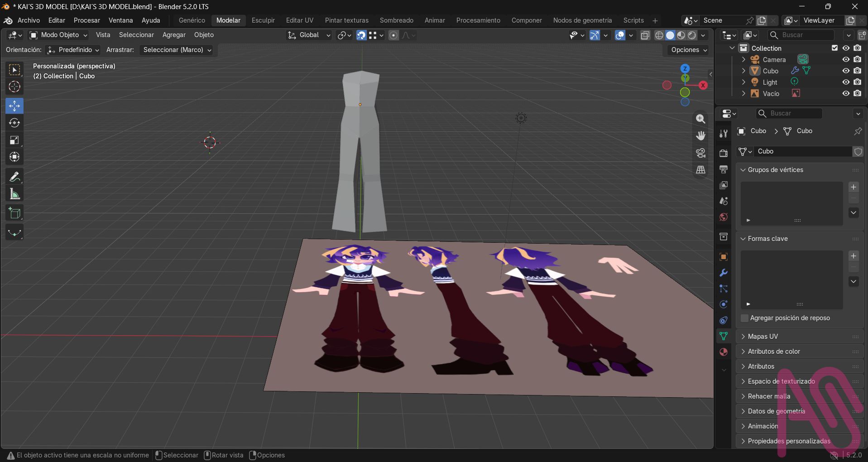Open Archivo menu
The height and width of the screenshot is (462, 868).
29,20
